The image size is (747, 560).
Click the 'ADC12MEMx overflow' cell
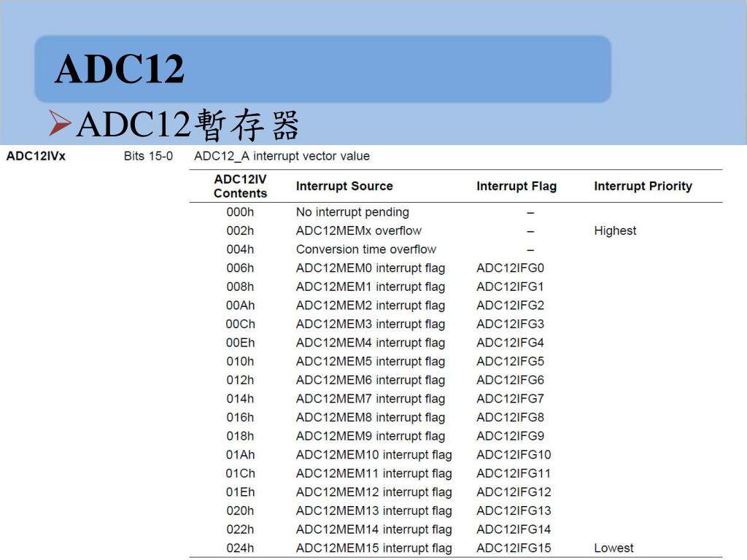(x=359, y=230)
